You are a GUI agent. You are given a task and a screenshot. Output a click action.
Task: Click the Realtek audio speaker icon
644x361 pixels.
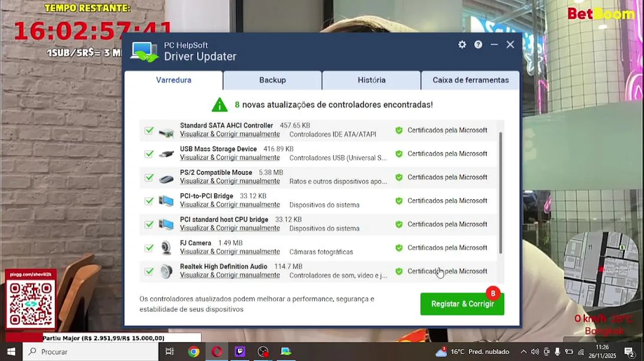pyautogui.click(x=166, y=271)
